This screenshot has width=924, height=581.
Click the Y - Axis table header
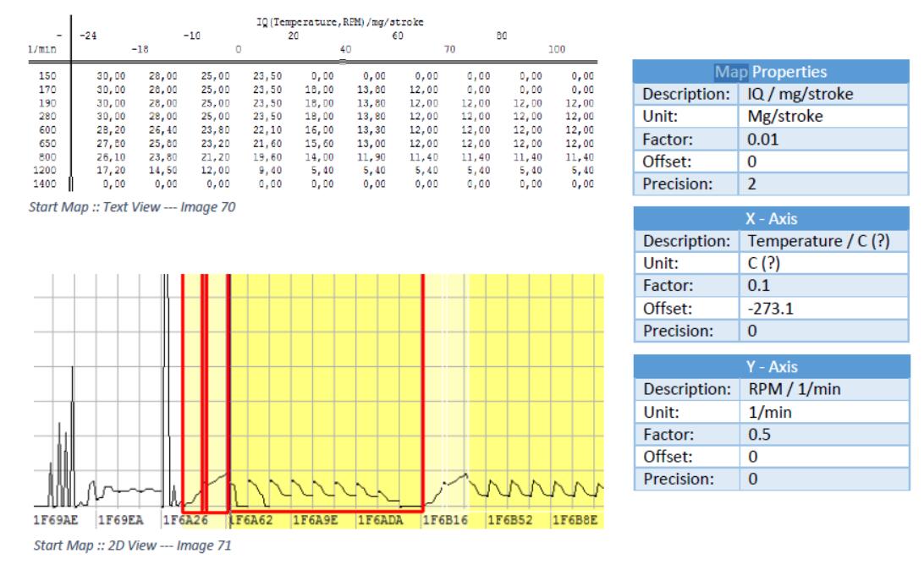(772, 366)
